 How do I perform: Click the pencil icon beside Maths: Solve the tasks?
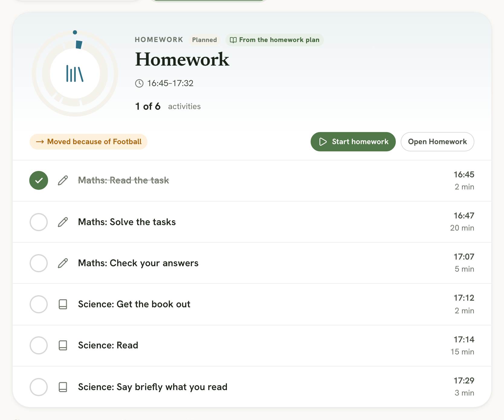click(x=63, y=222)
